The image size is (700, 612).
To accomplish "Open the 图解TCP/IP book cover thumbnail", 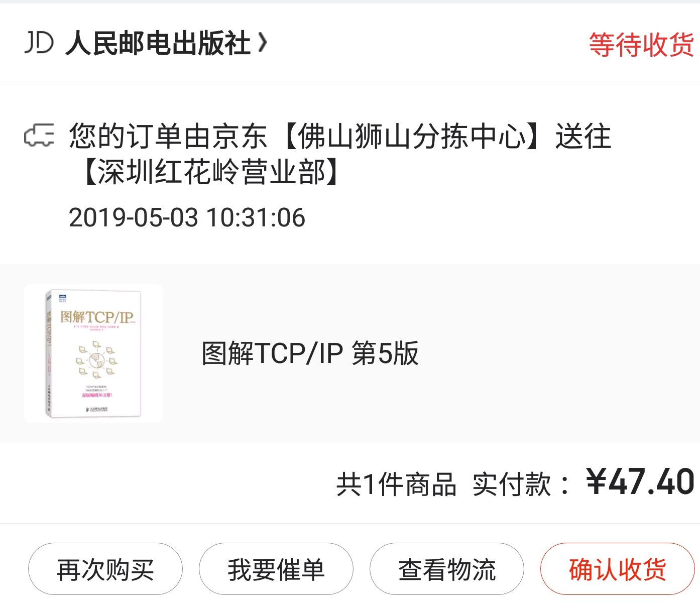I will [x=93, y=353].
